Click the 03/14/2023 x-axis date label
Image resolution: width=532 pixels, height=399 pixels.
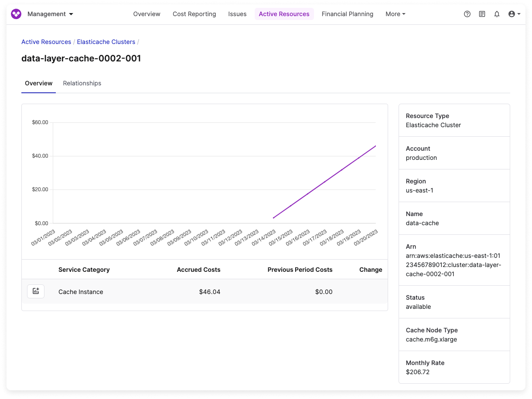(263, 238)
